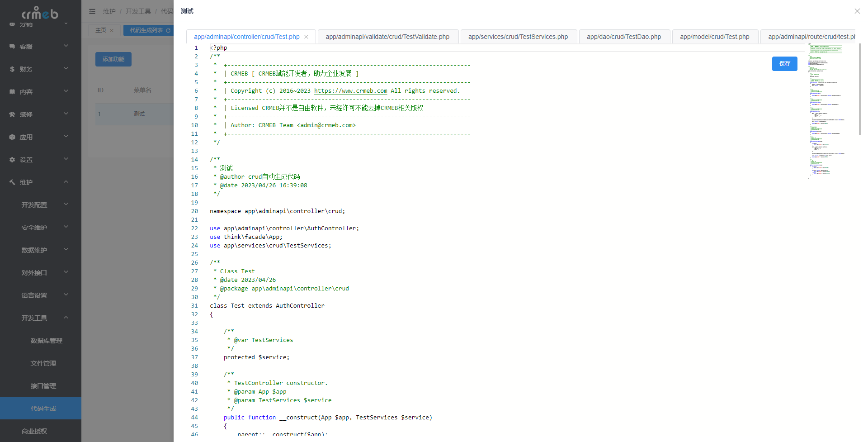
Task: Open 数据库管理 menu item
Action: [x=41, y=340]
